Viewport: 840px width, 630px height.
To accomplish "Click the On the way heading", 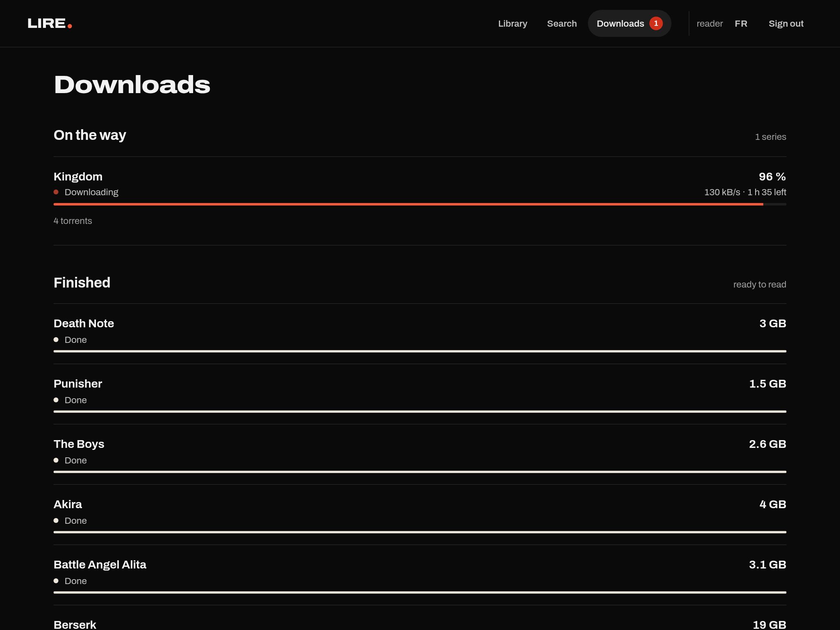I will point(90,135).
